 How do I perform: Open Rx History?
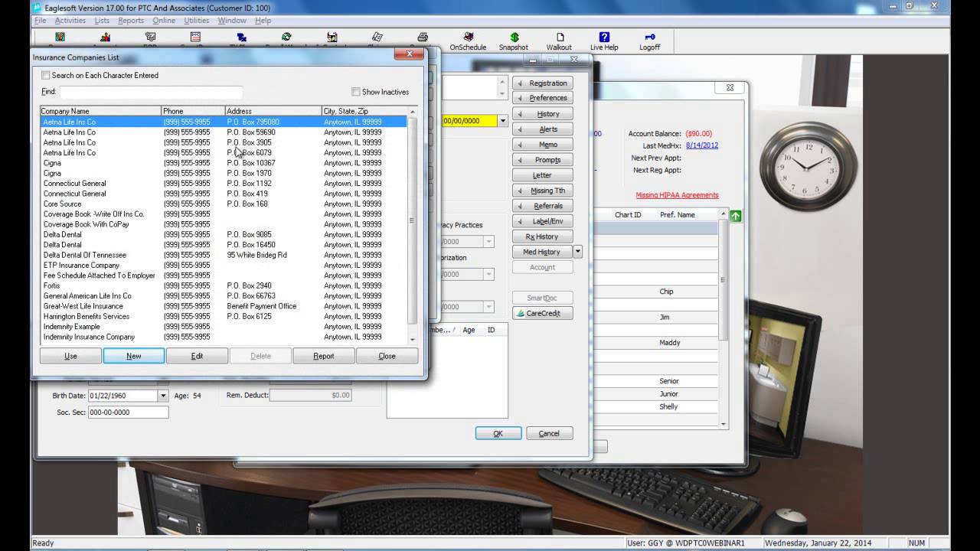coord(543,236)
